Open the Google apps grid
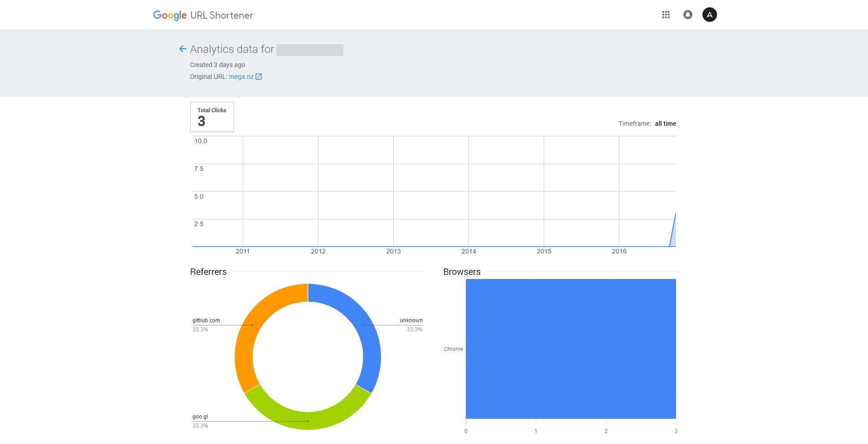Image resolution: width=868 pixels, height=444 pixels. click(665, 15)
